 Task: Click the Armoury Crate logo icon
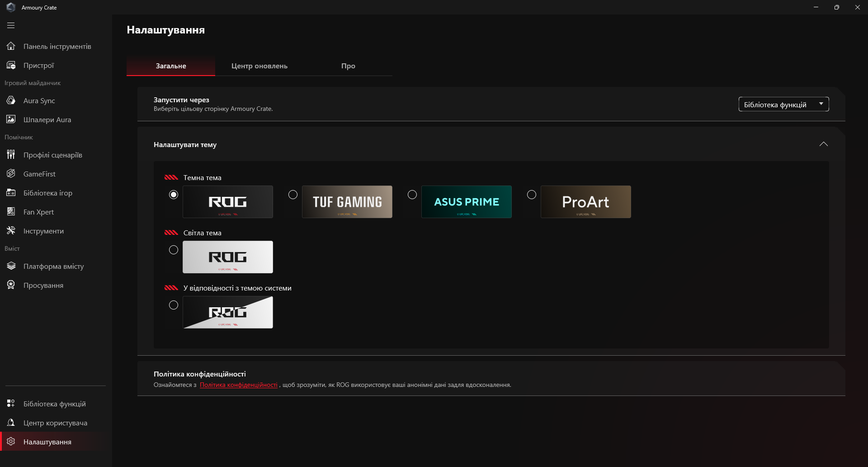pos(11,7)
